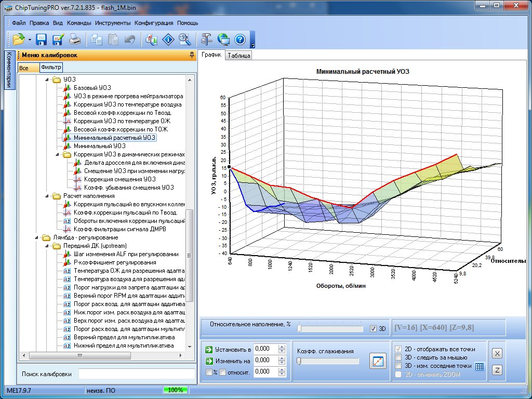The height and width of the screenshot is (399, 532).
Task: Open the info diamond toolbar icon
Action: tap(168, 39)
